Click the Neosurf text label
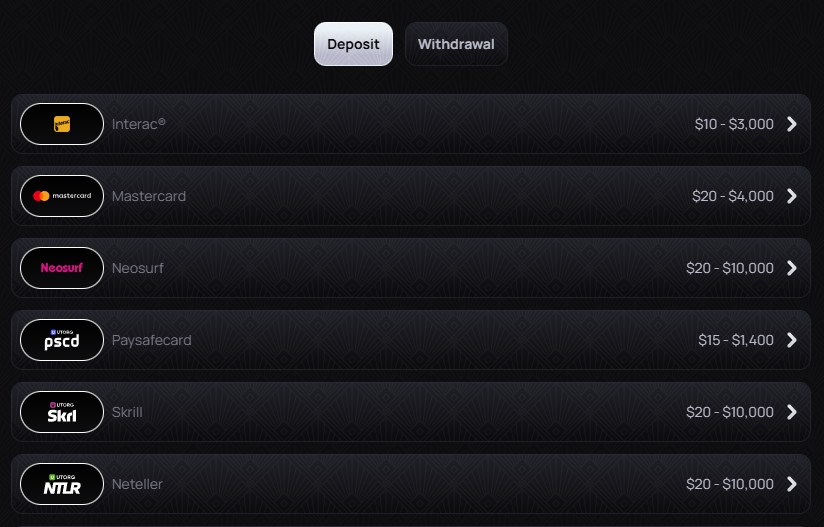Viewport: 824px width, 527px height. [x=138, y=268]
